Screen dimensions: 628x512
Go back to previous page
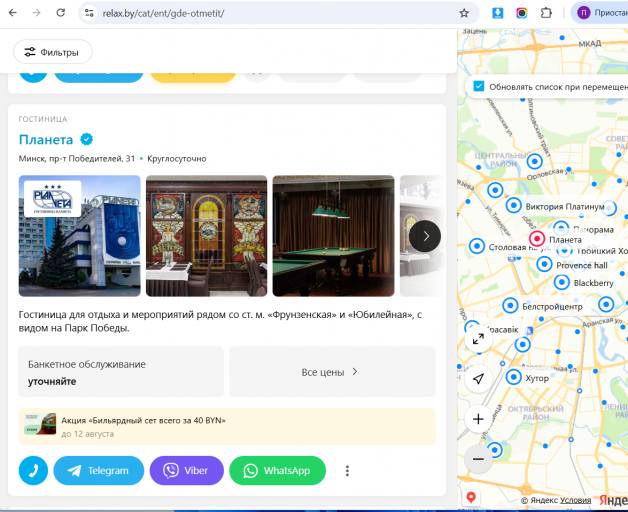point(13,13)
